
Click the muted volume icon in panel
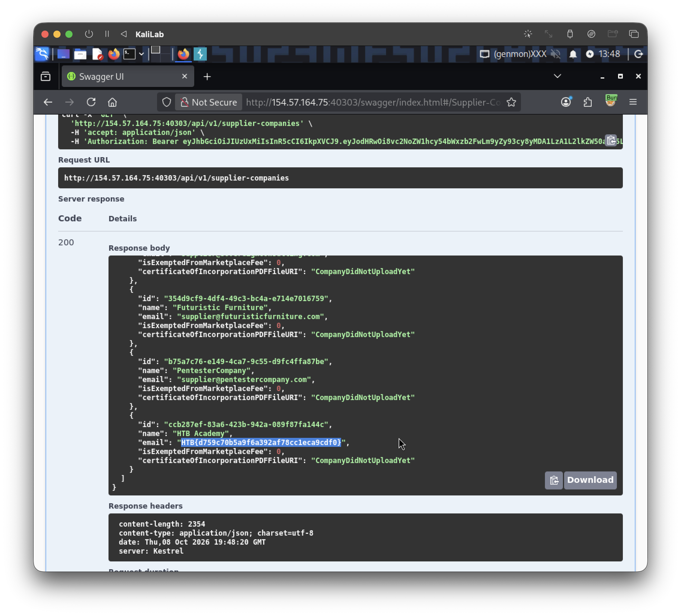click(x=555, y=54)
